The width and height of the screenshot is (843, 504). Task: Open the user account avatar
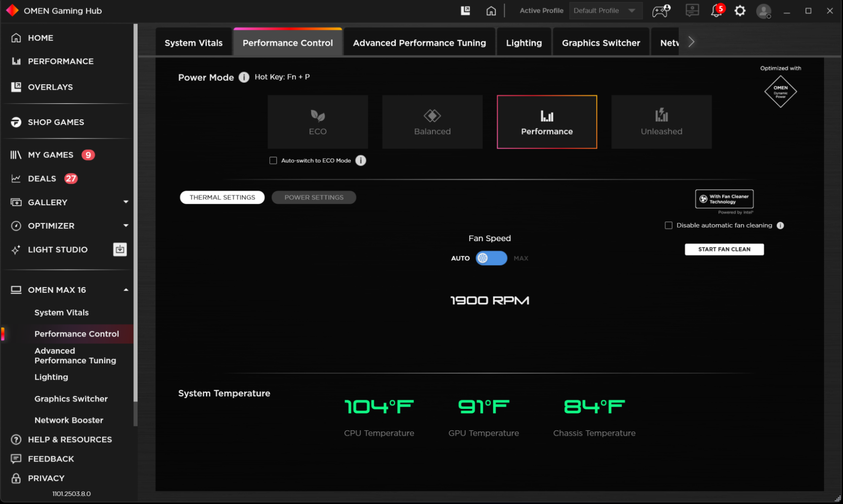tap(764, 11)
